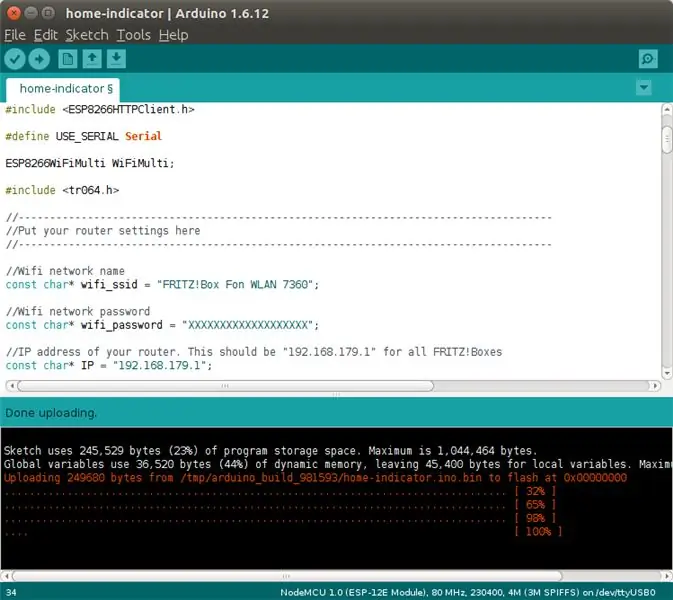673x600 pixels.
Task: Click the NodeMCU 1.0 board info in status bar
Action: tap(468, 593)
